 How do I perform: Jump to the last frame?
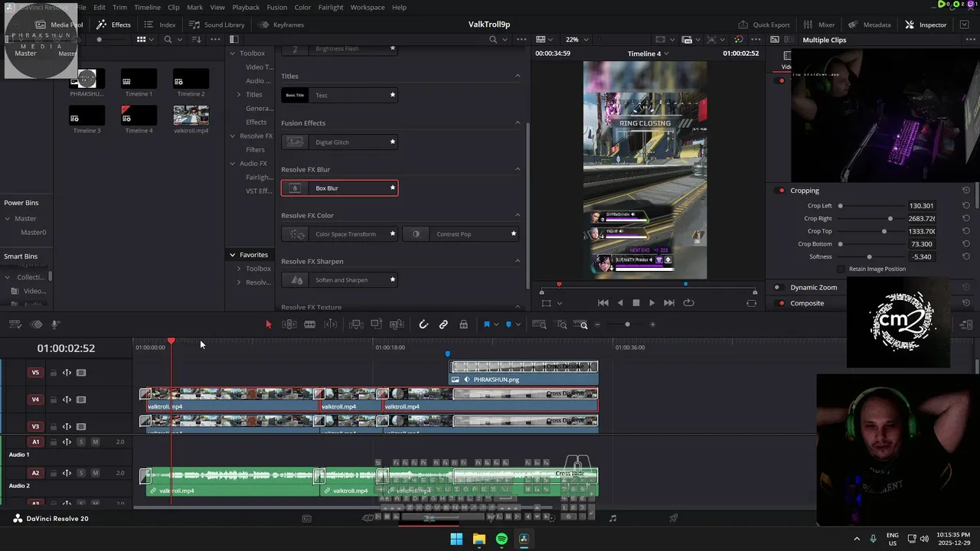click(x=669, y=303)
